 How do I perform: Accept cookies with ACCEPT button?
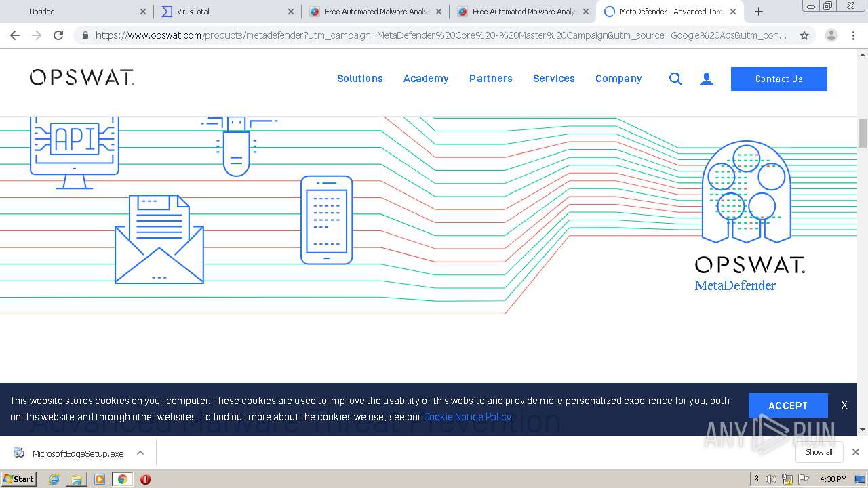788,405
